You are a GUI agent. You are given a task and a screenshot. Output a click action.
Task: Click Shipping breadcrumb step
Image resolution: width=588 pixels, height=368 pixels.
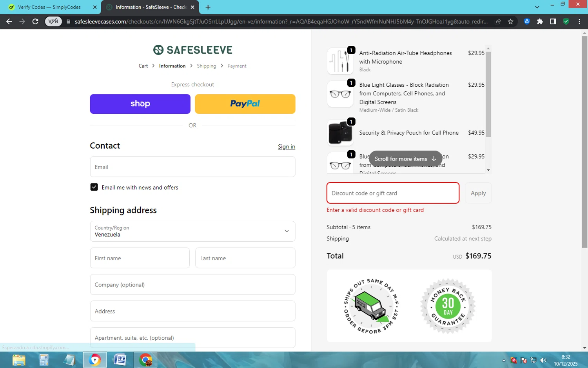coord(206,66)
